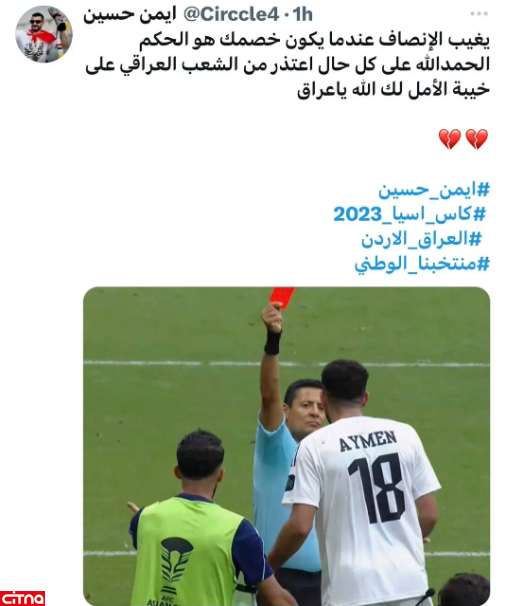
Task: Open the hashtag #العراق_الاردن
Action: coord(421,239)
